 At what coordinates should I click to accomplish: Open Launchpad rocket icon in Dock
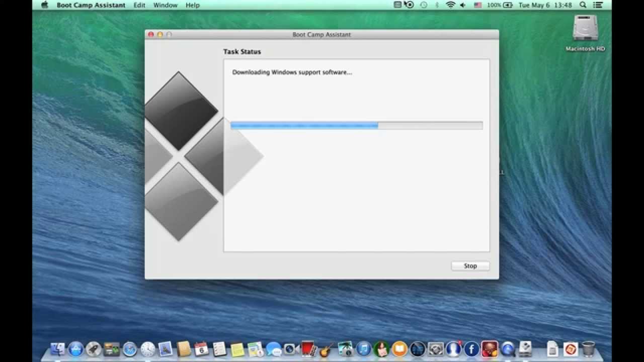click(94, 349)
